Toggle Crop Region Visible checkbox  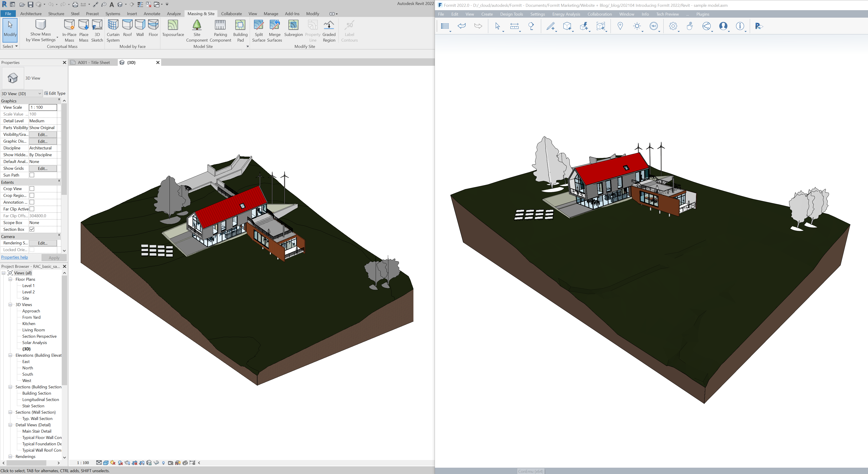pyautogui.click(x=32, y=195)
